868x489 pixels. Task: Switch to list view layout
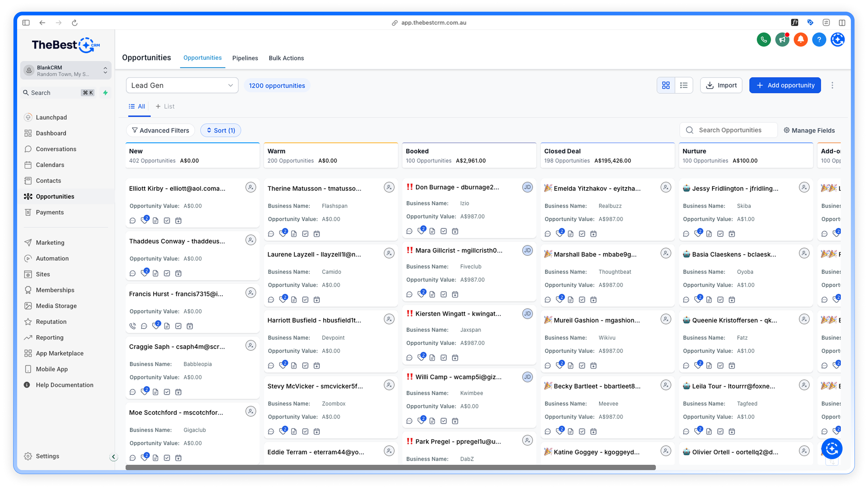(684, 85)
